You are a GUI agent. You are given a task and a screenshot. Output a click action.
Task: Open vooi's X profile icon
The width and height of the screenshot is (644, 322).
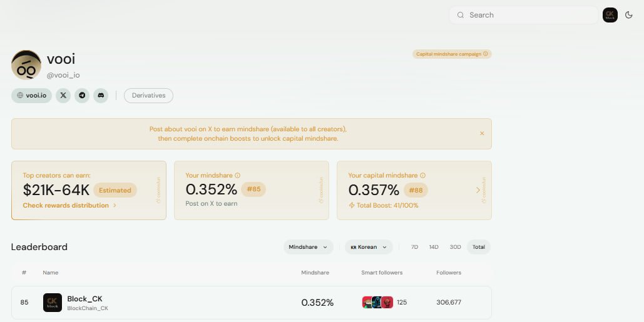(63, 96)
